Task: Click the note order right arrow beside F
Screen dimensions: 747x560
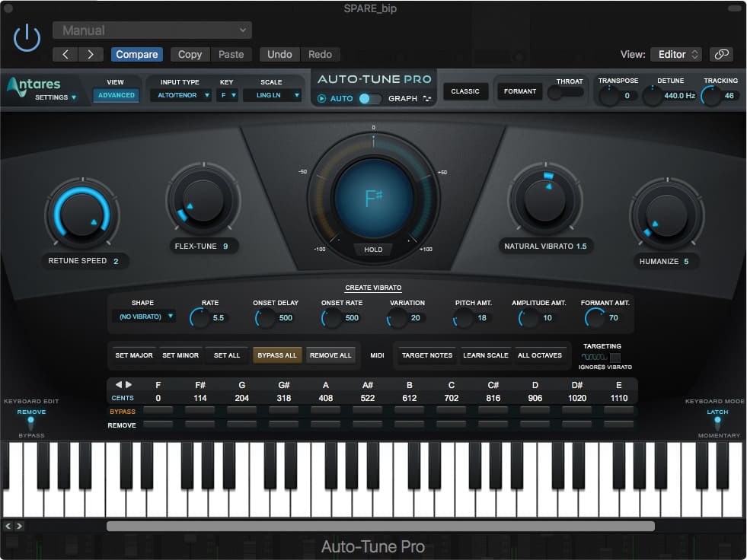Action: tap(129, 384)
